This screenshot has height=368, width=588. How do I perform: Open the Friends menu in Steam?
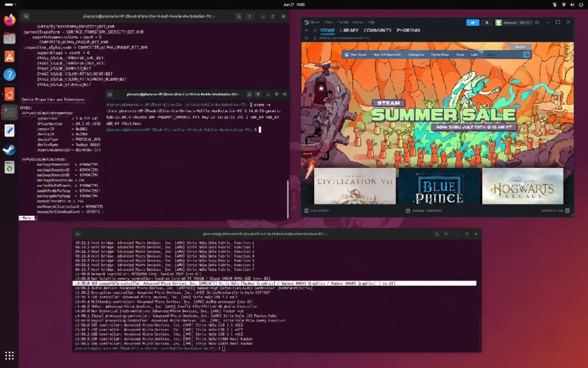[x=342, y=22]
